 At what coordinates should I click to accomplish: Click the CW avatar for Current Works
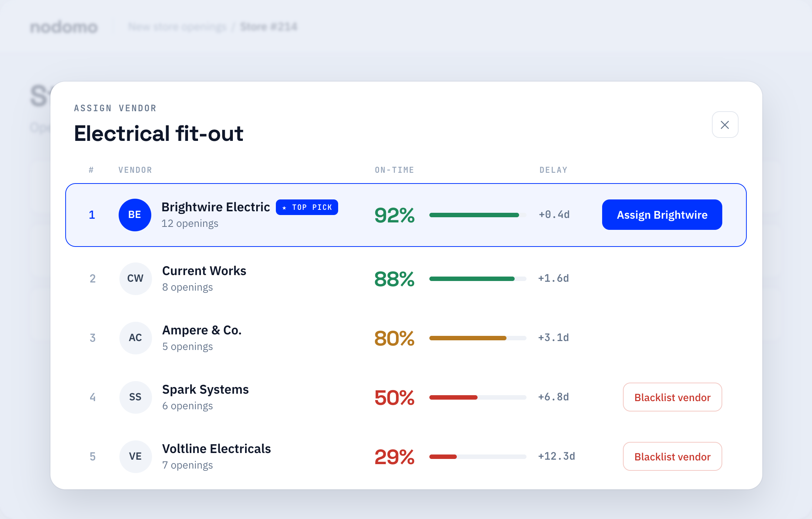pos(135,278)
